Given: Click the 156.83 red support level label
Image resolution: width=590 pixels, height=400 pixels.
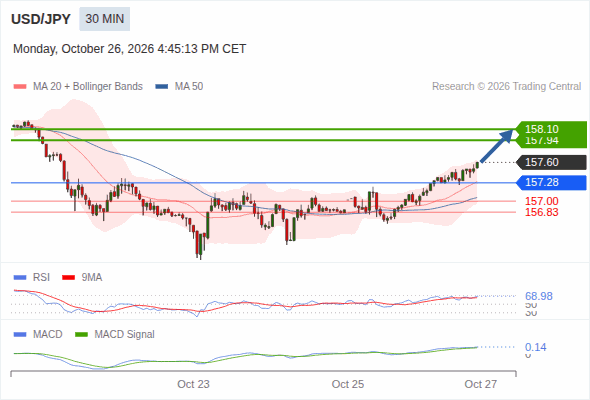Looking at the screenshot, I should click(542, 212).
